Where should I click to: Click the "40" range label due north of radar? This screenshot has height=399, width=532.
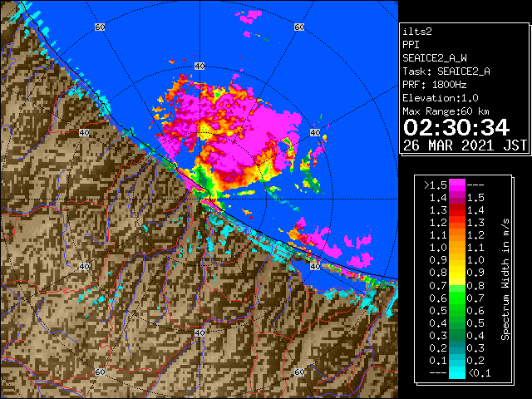(199, 66)
